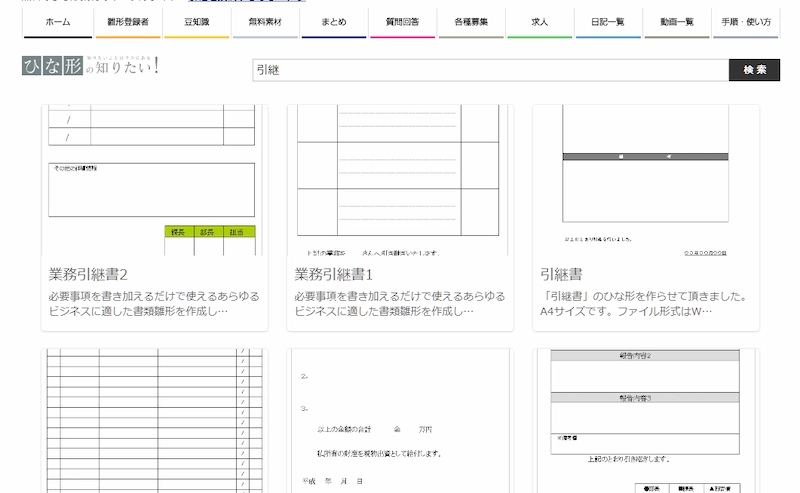Click the ひな形の知りたい site logo
Viewport: 800px width, 493px height.
(90, 67)
